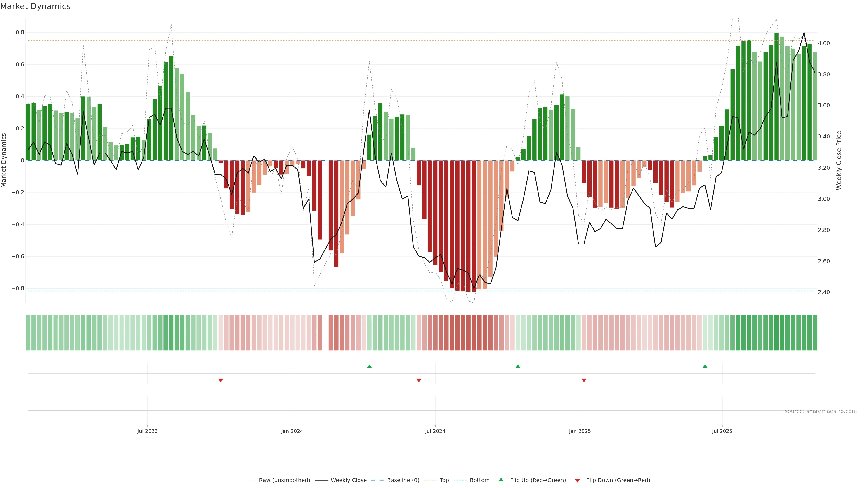Viewport: 868px width, 488px height.
Task: Click the green Flip Up legend triangle
Action: tap(501, 480)
